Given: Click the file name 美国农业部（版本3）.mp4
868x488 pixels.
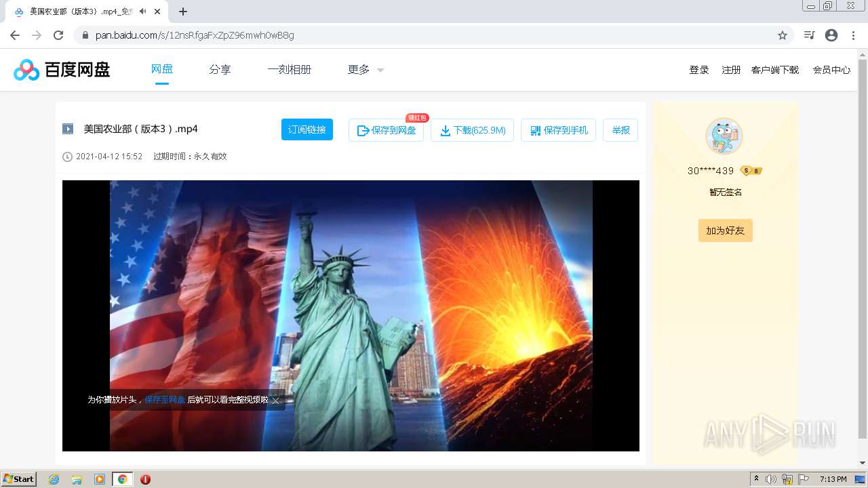Looking at the screenshot, I should pos(140,129).
